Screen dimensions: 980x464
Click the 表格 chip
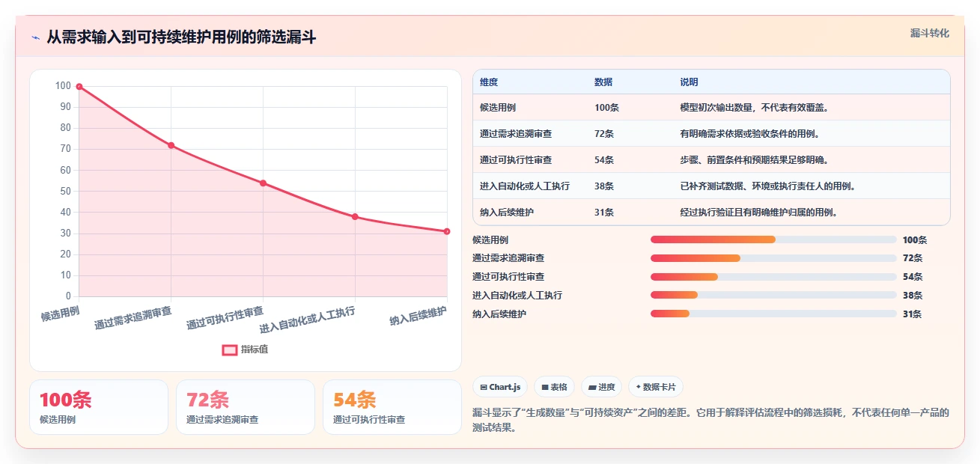point(555,387)
